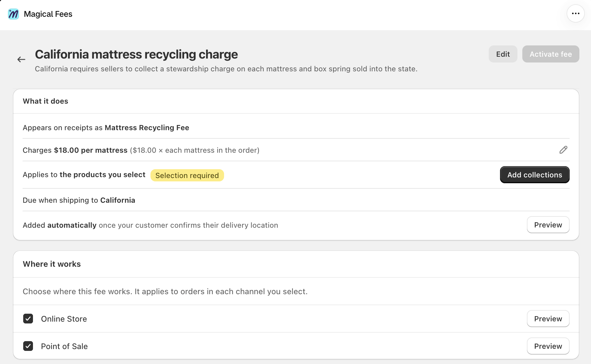Click the stewardship charge description text

[226, 69]
